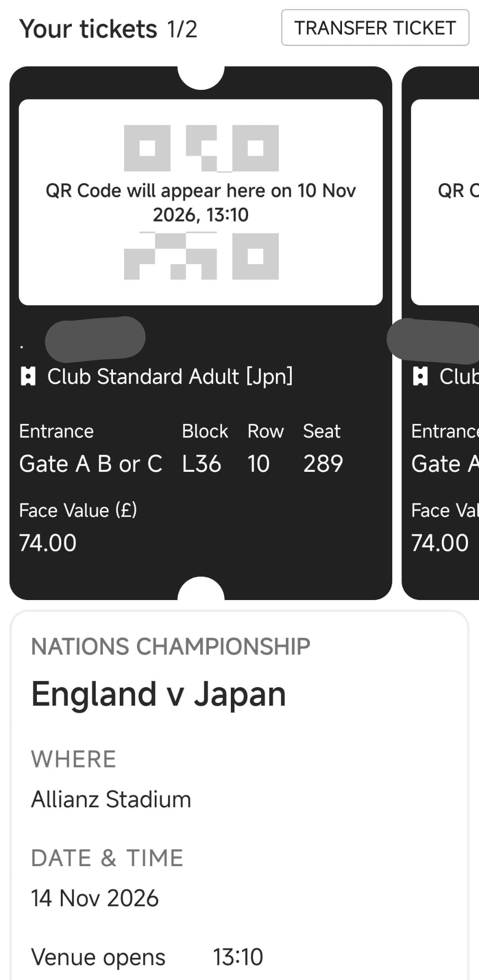Click ticket icon beside Club Standard Adult
Screen dimensions: 479x980
click(x=28, y=377)
